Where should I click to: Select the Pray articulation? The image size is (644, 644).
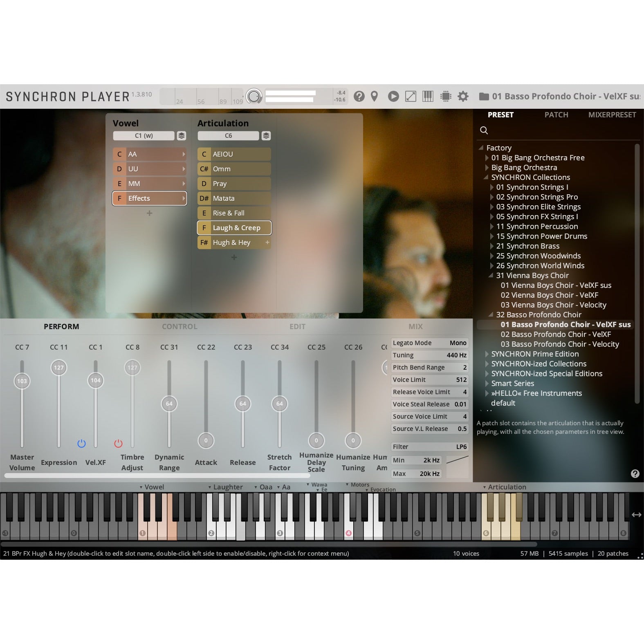(234, 184)
